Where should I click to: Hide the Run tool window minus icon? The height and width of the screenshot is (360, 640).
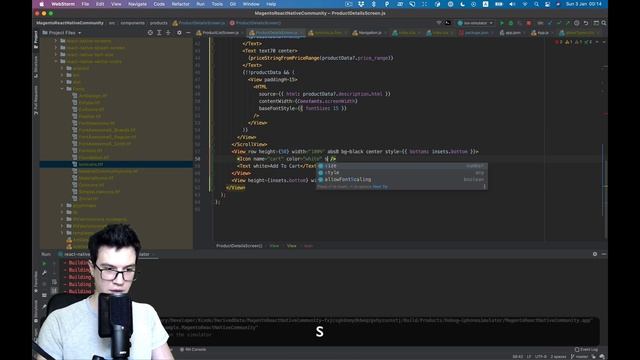click(604, 254)
